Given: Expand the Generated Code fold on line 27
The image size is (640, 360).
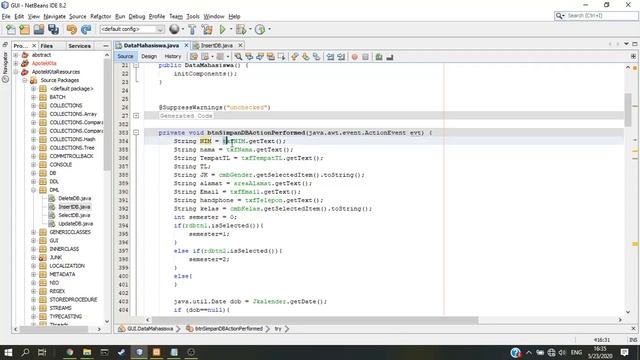Looking at the screenshot, I should click(x=136, y=116).
